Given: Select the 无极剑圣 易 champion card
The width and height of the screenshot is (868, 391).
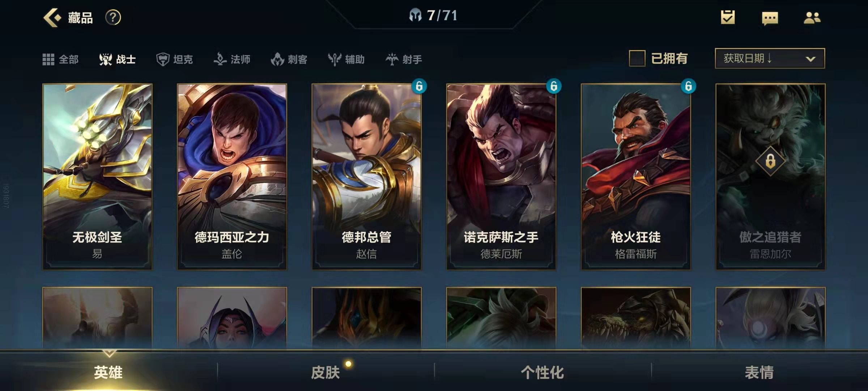Looking at the screenshot, I should (97, 177).
